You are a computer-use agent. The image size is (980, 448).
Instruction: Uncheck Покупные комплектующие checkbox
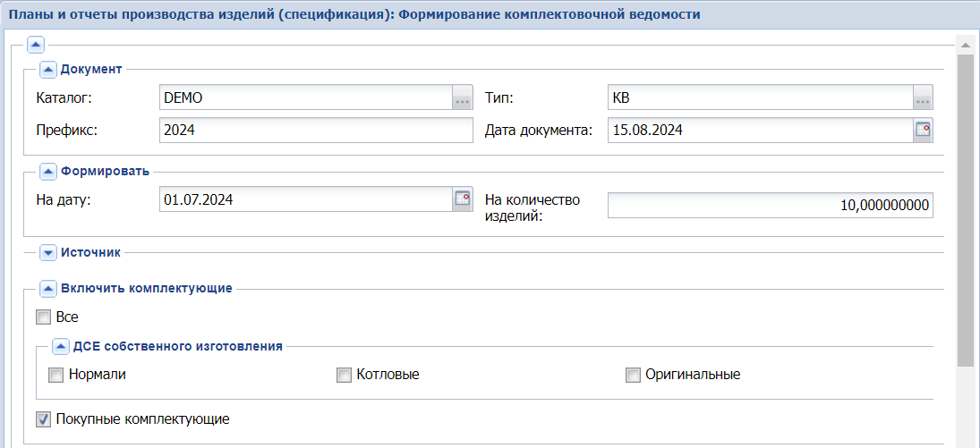click(x=43, y=418)
